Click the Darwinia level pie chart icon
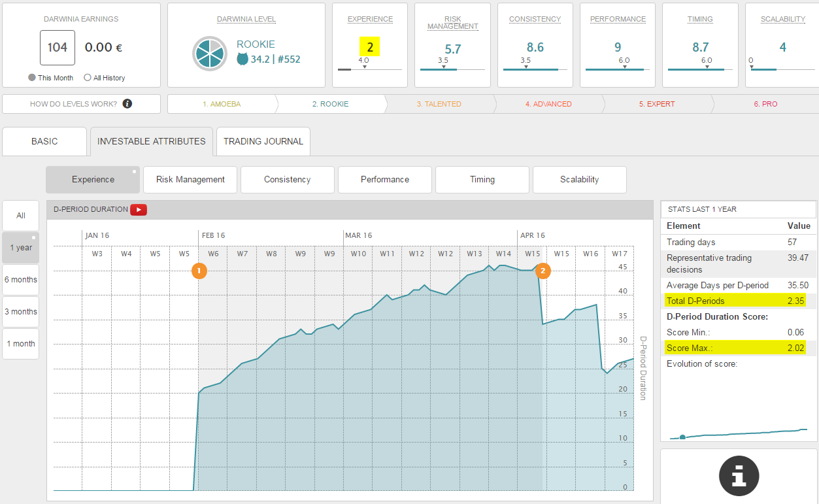 210,54
